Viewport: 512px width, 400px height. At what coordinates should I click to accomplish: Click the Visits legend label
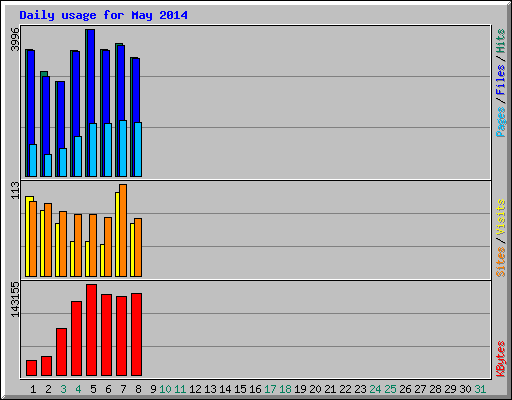pos(500,217)
